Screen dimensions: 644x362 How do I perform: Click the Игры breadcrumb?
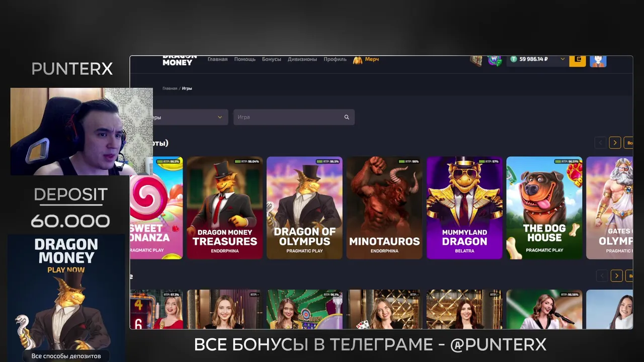coord(187,88)
